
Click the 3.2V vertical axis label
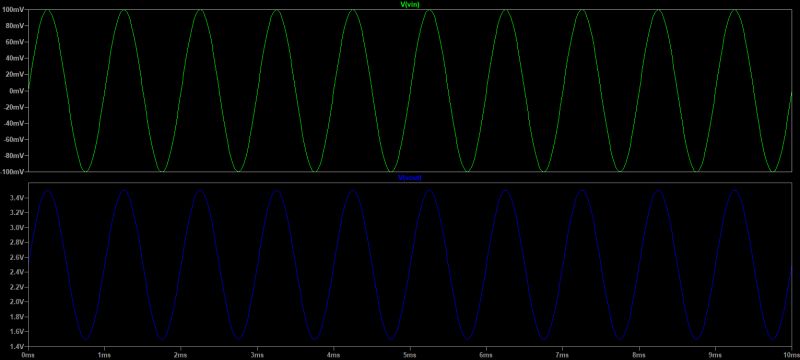coord(17,213)
